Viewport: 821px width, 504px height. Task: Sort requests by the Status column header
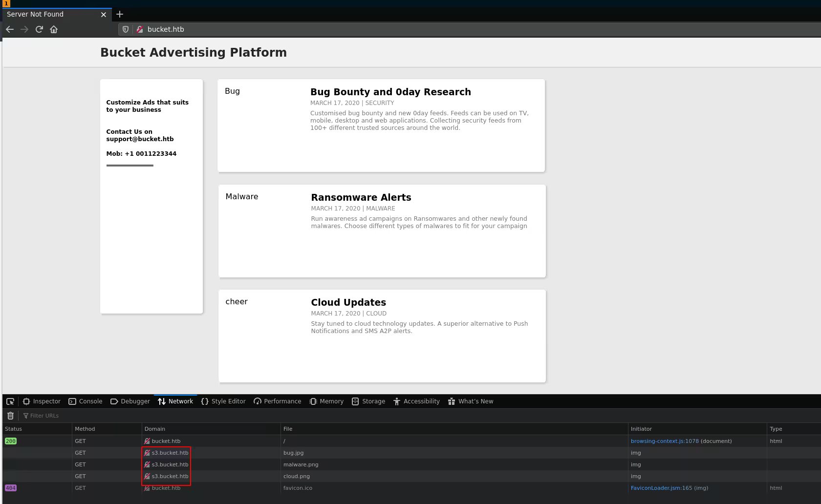click(14, 429)
